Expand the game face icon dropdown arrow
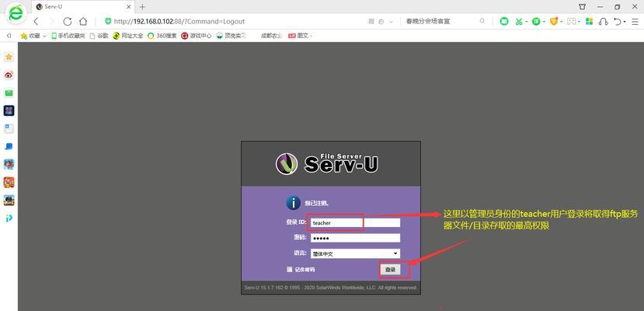This screenshot has width=644, height=311. pos(579,21)
